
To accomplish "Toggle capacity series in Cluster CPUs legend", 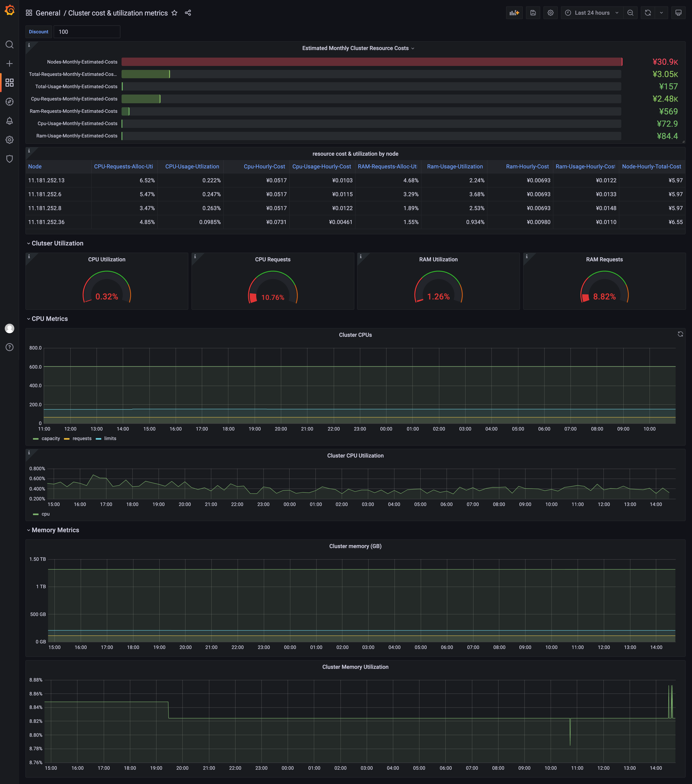I will (50, 438).
